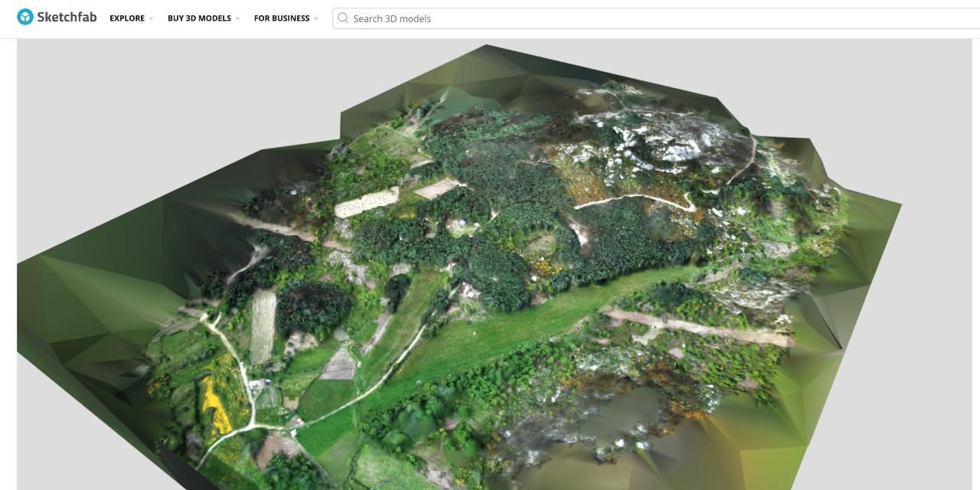Click the Sketchfab wordmark text

pyautogui.click(x=67, y=17)
